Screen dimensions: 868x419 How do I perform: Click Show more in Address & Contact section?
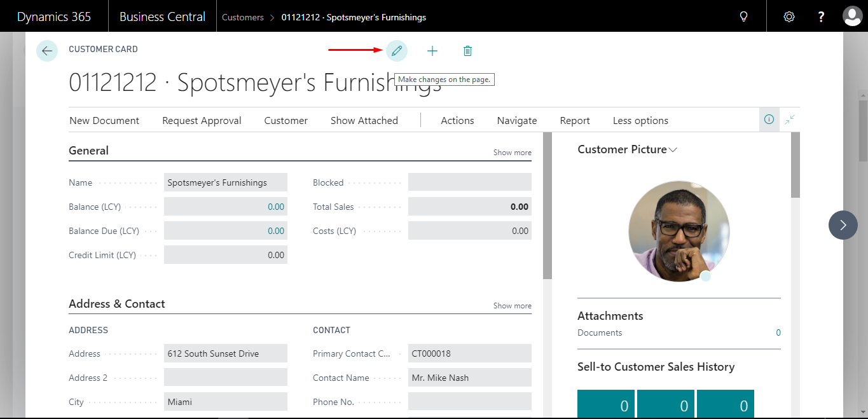pyautogui.click(x=513, y=306)
